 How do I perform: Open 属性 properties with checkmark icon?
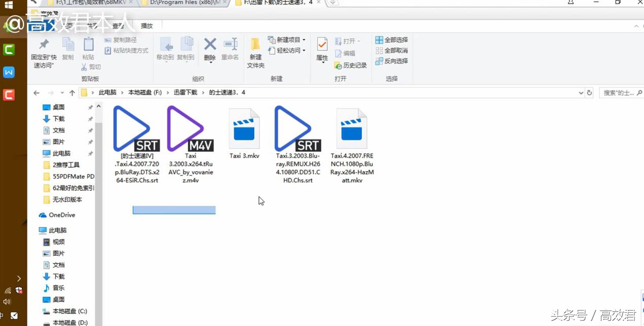click(x=322, y=50)
